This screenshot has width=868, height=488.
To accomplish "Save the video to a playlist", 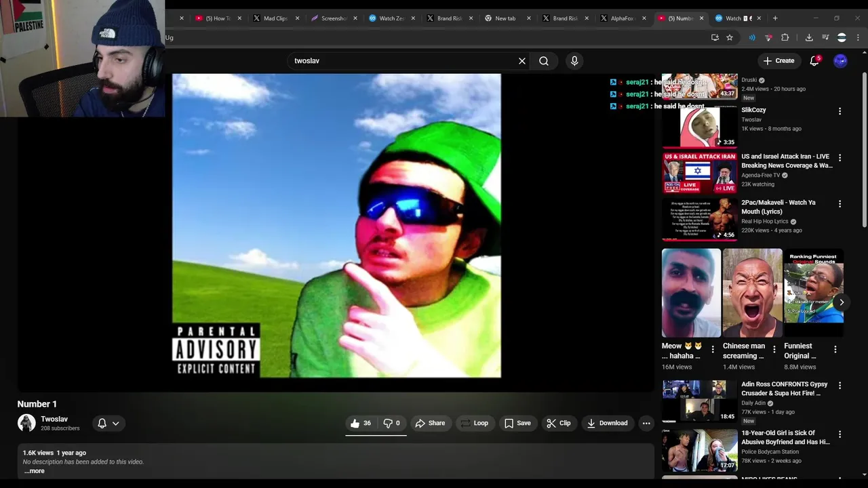I will click(517, 423).
